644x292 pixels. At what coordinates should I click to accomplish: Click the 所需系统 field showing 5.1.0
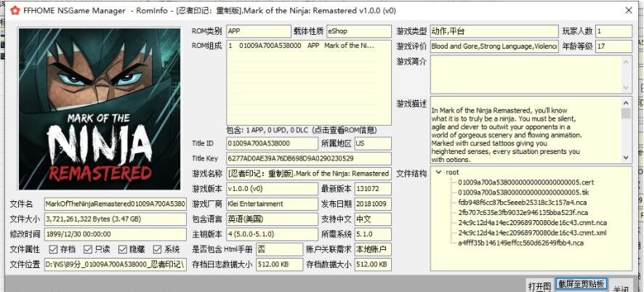coord(373,234)
